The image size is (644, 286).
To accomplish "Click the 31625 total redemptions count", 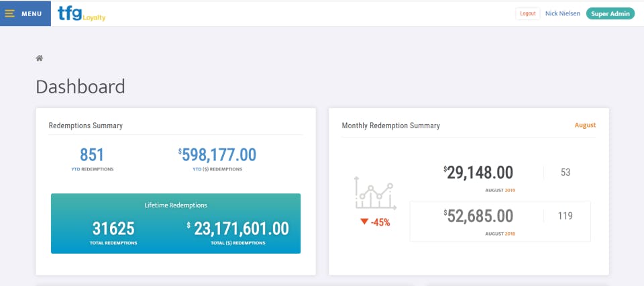I will point(113,229).
